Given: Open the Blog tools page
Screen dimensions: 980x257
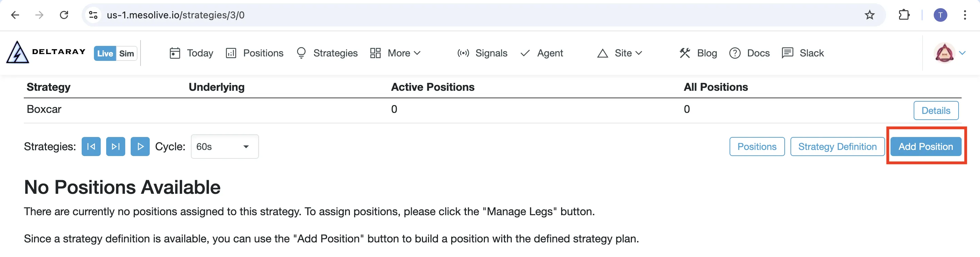Looking at the screenshot, I should click(698, 53).
